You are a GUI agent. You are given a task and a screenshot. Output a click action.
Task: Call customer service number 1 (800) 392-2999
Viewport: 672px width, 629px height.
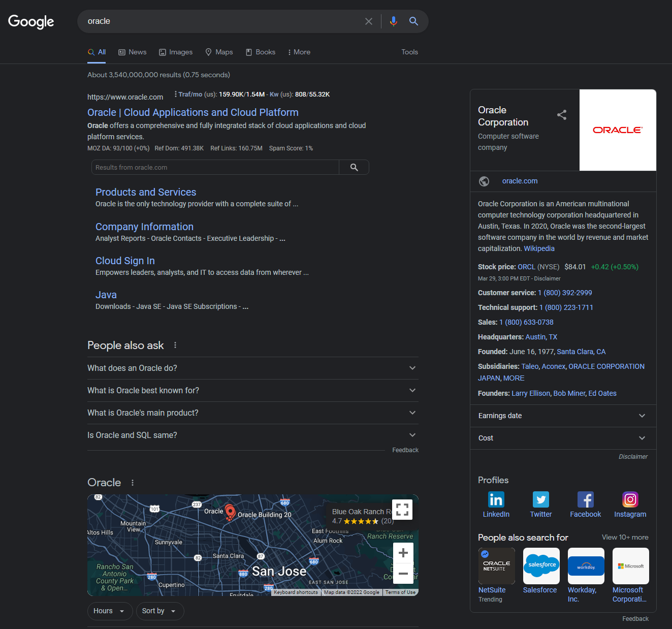point(565,293)
